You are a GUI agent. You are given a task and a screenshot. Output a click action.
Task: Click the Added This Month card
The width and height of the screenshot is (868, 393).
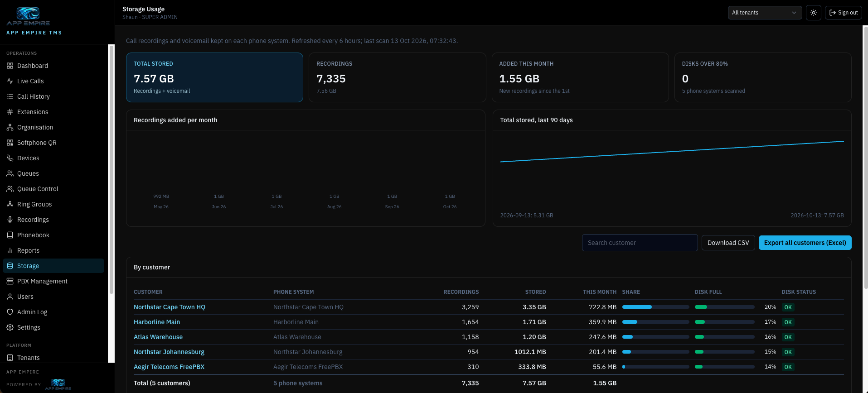click(580, 77)
